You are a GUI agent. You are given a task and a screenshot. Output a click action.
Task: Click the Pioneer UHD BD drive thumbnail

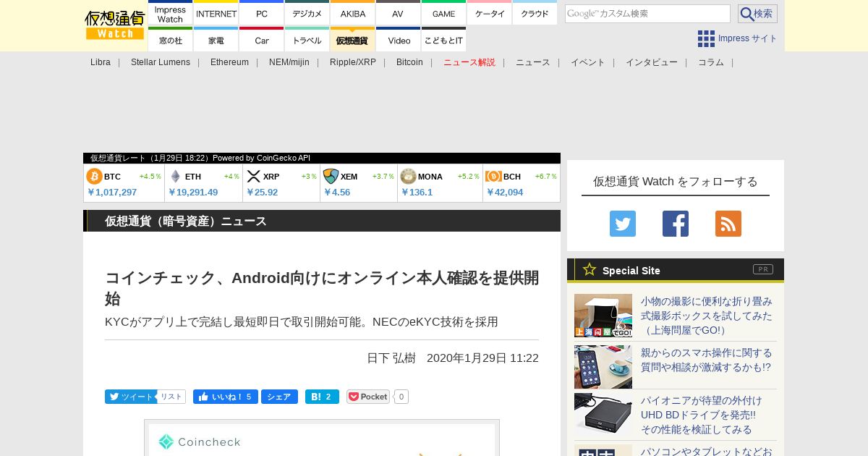[x=603, y=415]
